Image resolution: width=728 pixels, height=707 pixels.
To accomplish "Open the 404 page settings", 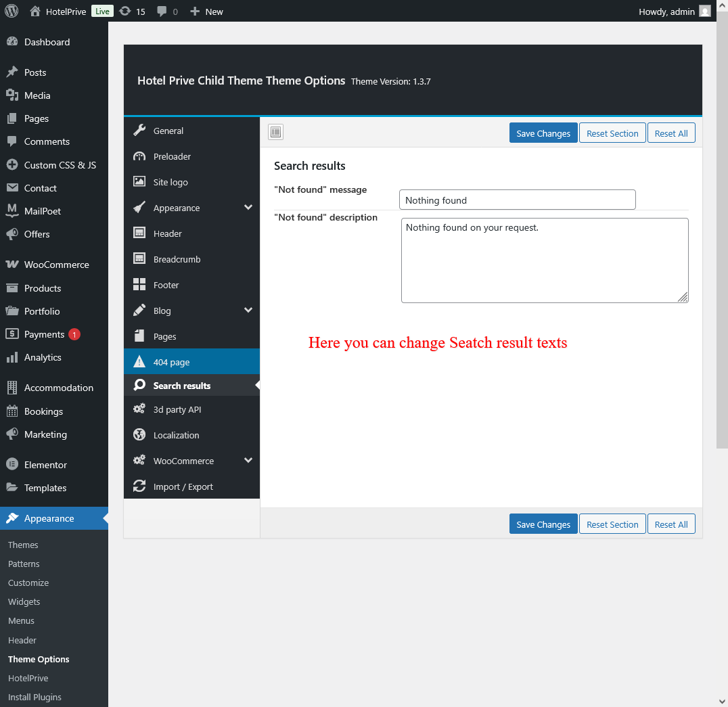I will [171, 362].
